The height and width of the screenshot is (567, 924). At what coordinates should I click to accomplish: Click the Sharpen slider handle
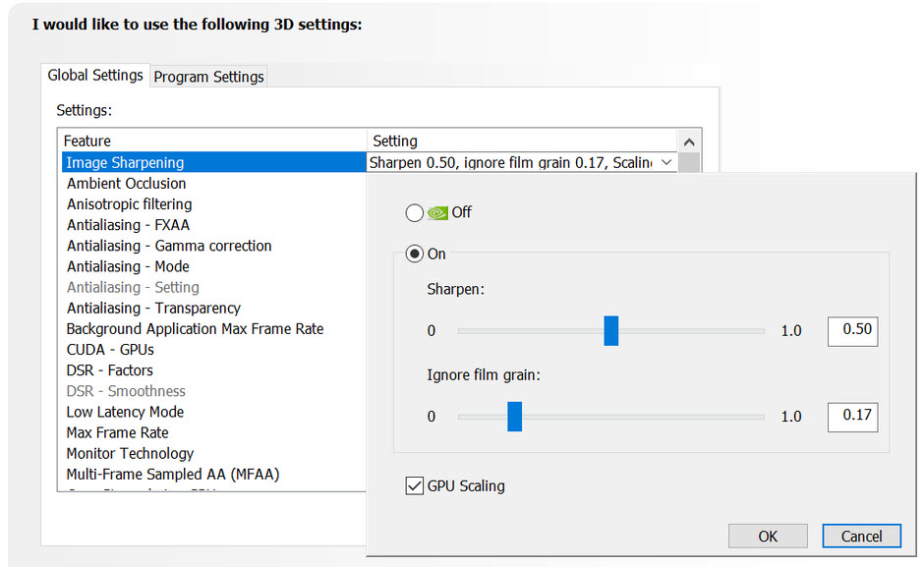coord(610,330)
